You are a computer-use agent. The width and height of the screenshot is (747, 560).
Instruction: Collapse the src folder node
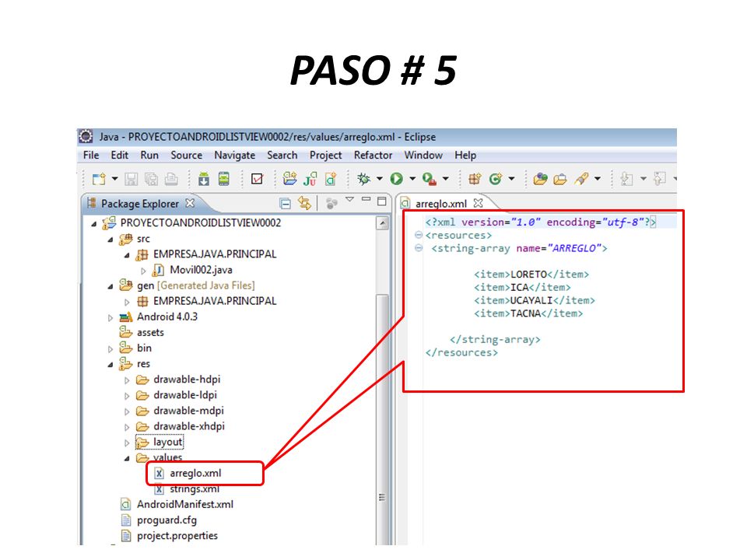click(x=110, y=240)
